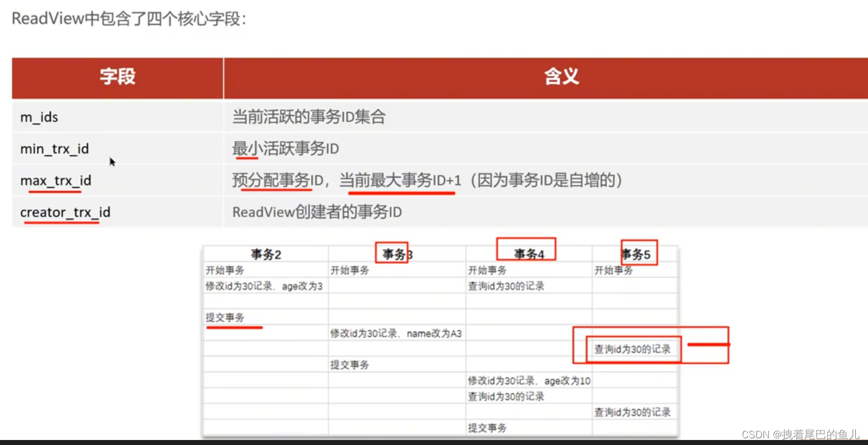Select the text "当前活跃的事务ID集合"
This screenshot has width=868, height=445.
(309, 117)
